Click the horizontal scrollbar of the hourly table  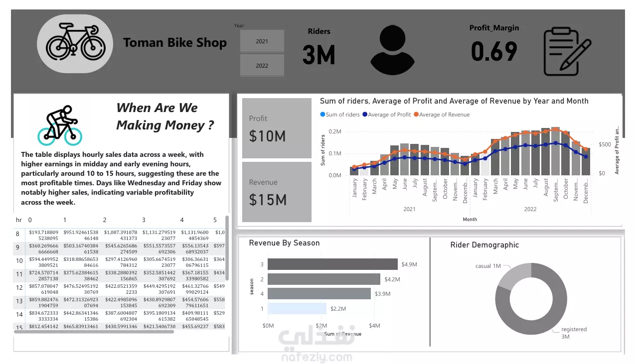(94, 332)
